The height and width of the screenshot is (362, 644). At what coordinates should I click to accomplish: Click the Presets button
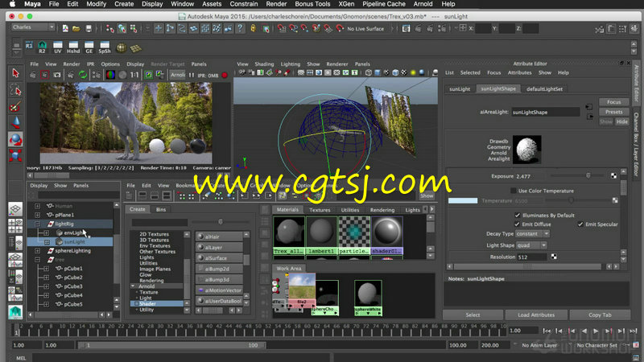(x=613, y=112)
